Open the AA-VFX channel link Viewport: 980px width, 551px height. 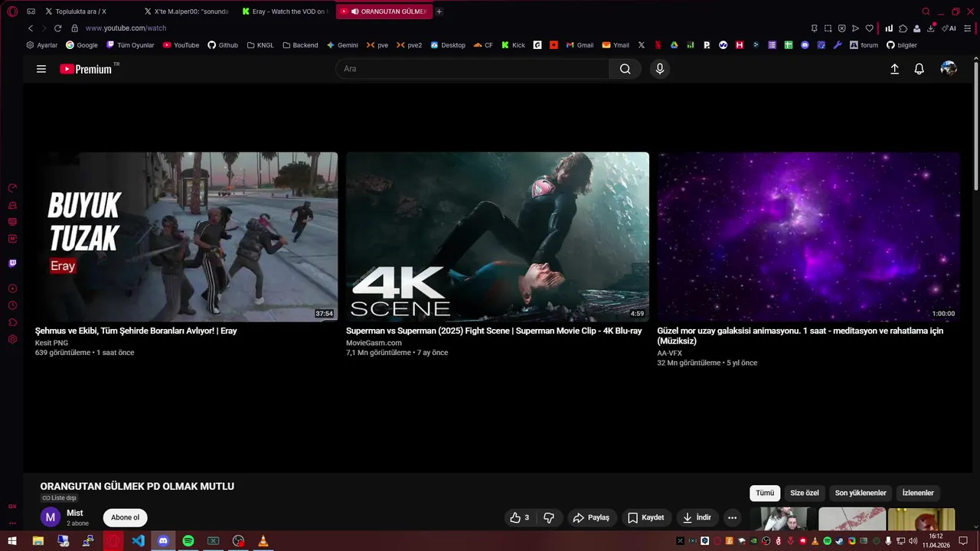pyautogui.click(x=669, y=354)
